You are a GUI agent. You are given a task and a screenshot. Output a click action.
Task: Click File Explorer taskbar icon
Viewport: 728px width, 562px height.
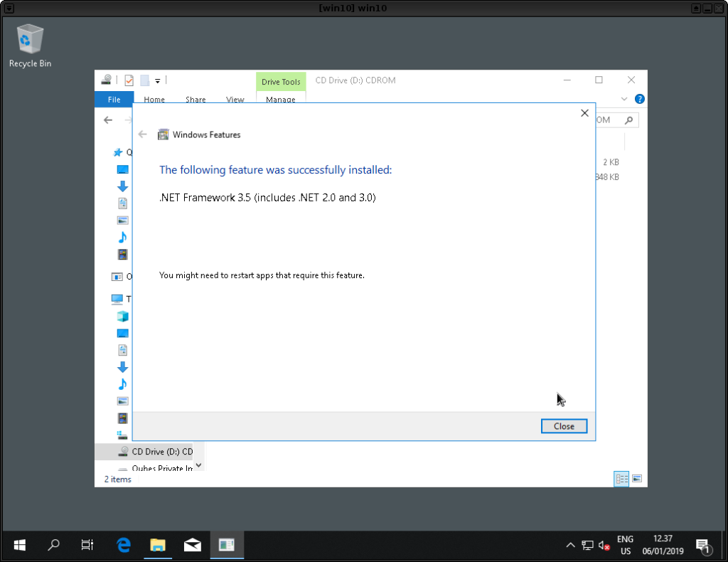(158, 545)
